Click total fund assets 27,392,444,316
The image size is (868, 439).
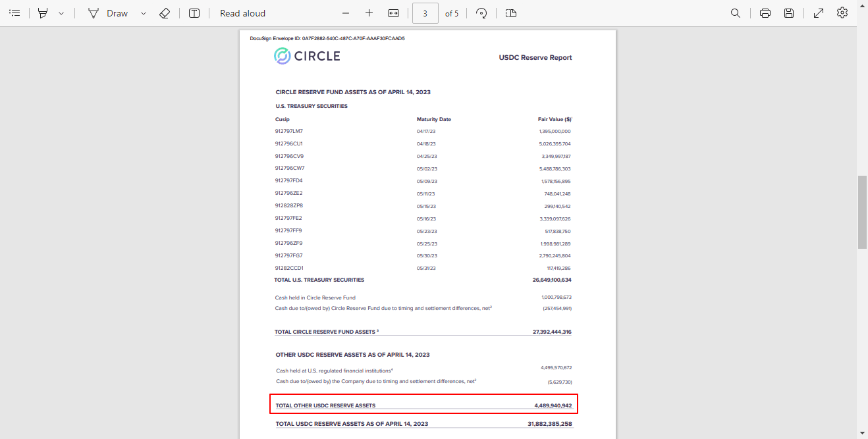point(552,332)
